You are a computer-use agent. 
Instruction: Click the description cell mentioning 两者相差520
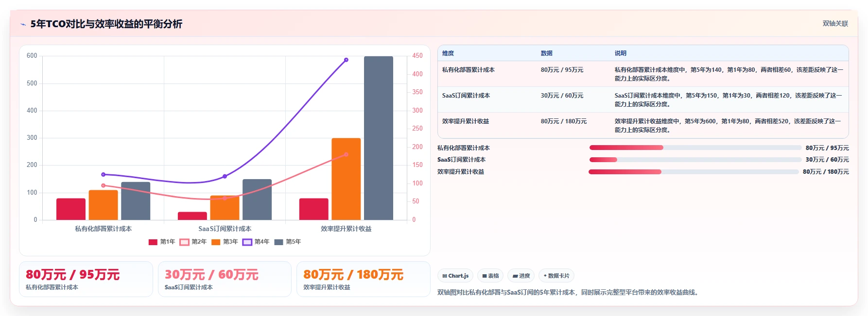coord(729,126)
